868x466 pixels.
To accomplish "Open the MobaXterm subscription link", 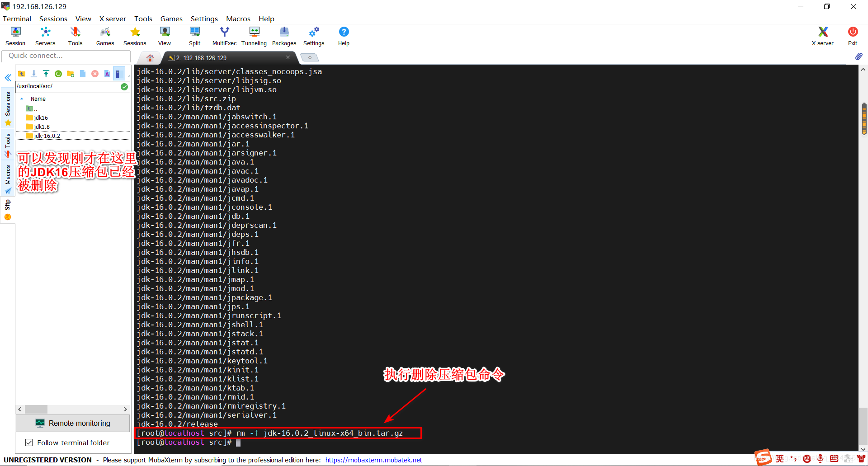I will tap(373, 460).
